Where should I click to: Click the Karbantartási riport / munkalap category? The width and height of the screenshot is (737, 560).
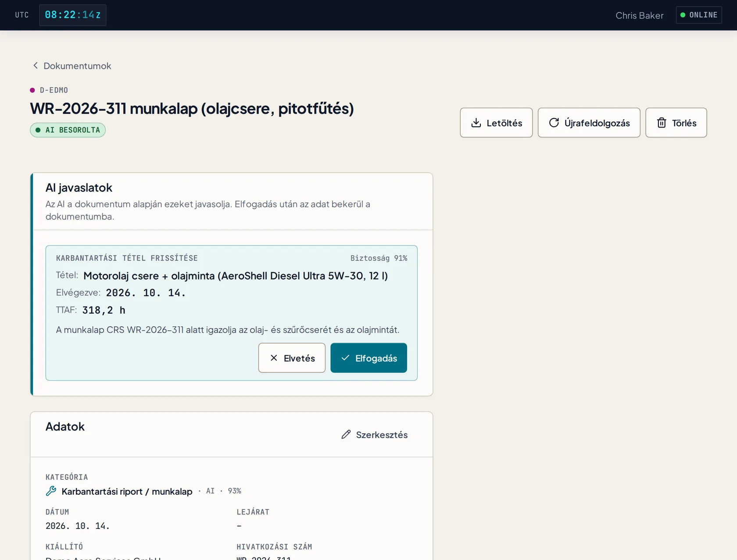click(127, 492)
